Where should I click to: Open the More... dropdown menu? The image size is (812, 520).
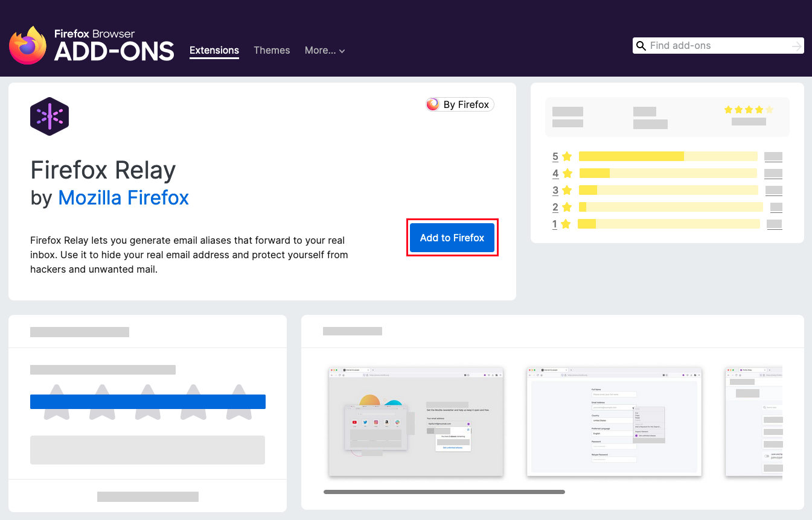coord(325,51)
